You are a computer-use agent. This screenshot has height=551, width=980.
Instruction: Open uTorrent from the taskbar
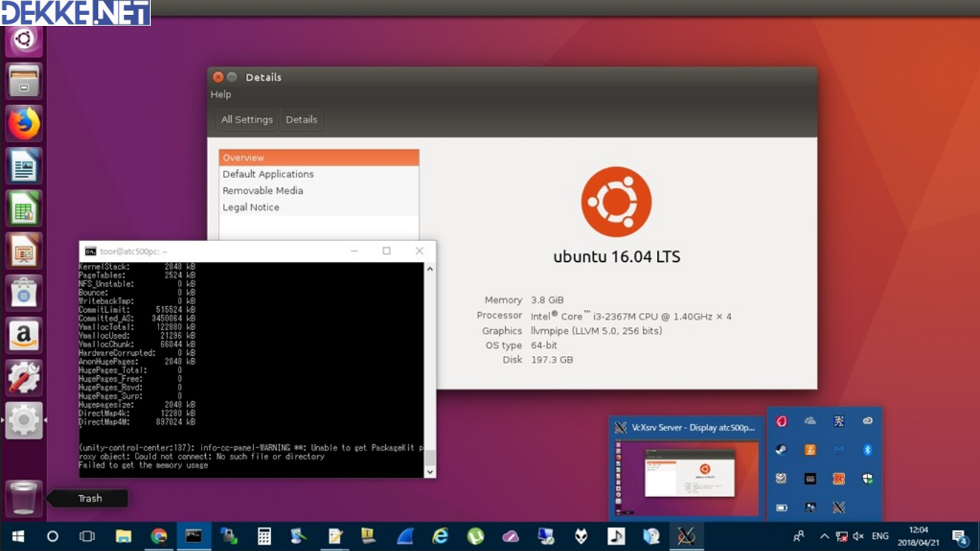(x=475, y=537)
